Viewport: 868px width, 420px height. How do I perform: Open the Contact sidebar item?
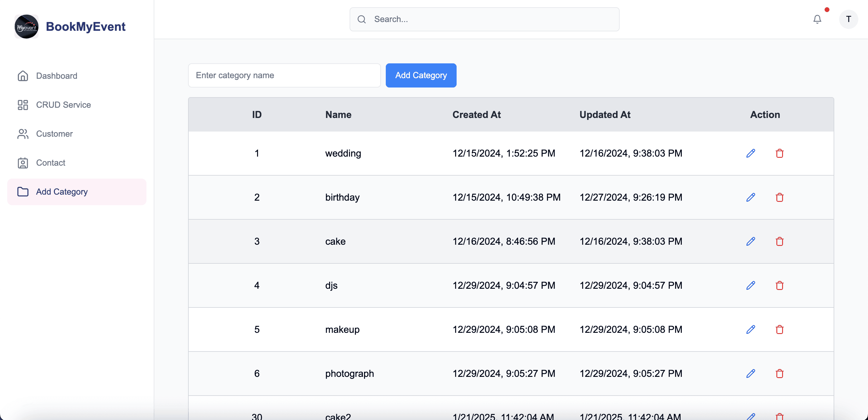tap(51, 163)
